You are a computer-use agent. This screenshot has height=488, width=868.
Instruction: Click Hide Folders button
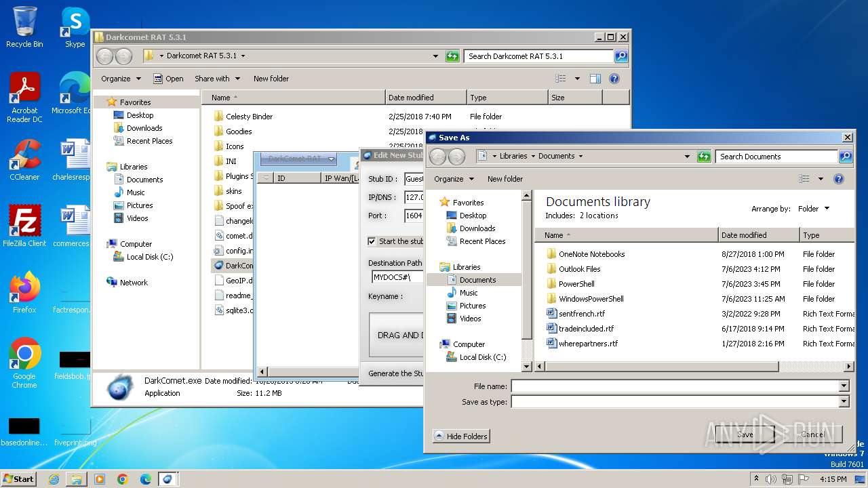click(461, 436)
